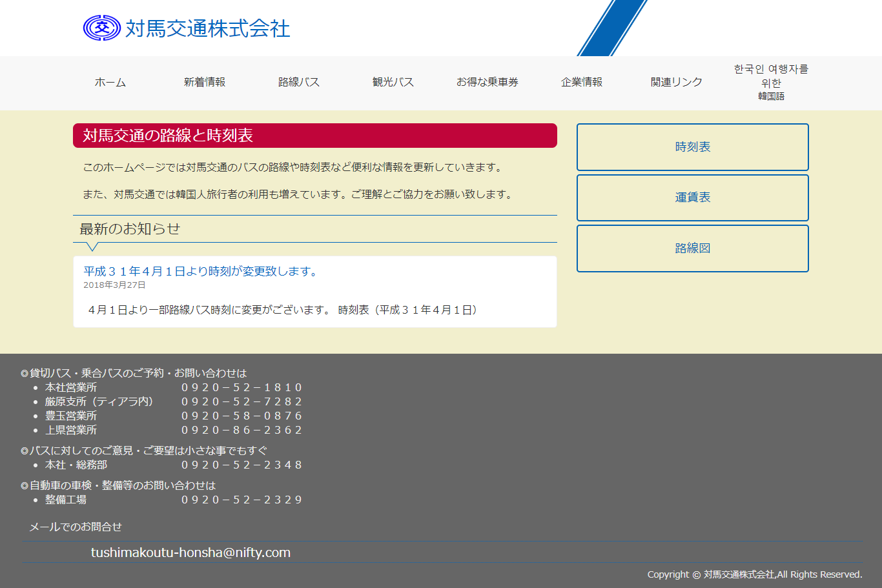Click the 路線図 sidebar button
The width and height of the screenshot is (882, 588).
point(693,248)
